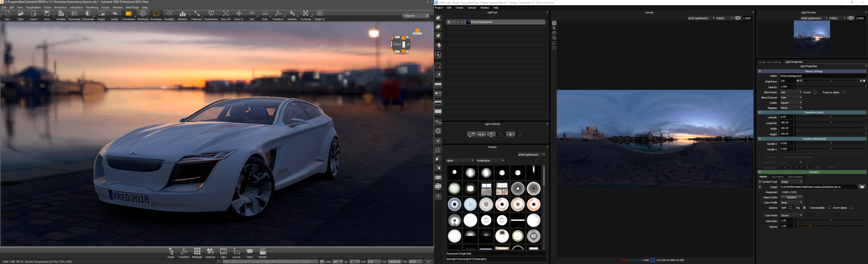Switch to the Alpha Multiply tab
This screenshot has width=868, height=264.
796,177
